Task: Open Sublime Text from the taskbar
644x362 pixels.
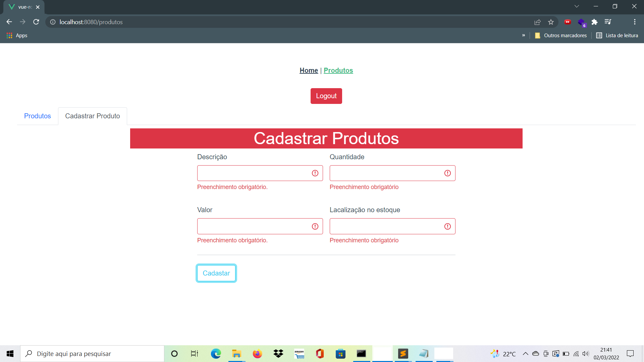Action: pyautogui.click(x=403, y=354)
